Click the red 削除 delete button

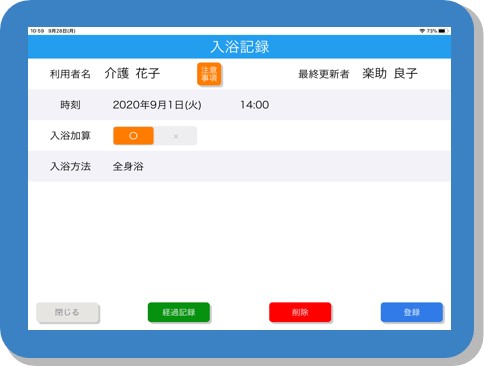click(x=300, y=312)
